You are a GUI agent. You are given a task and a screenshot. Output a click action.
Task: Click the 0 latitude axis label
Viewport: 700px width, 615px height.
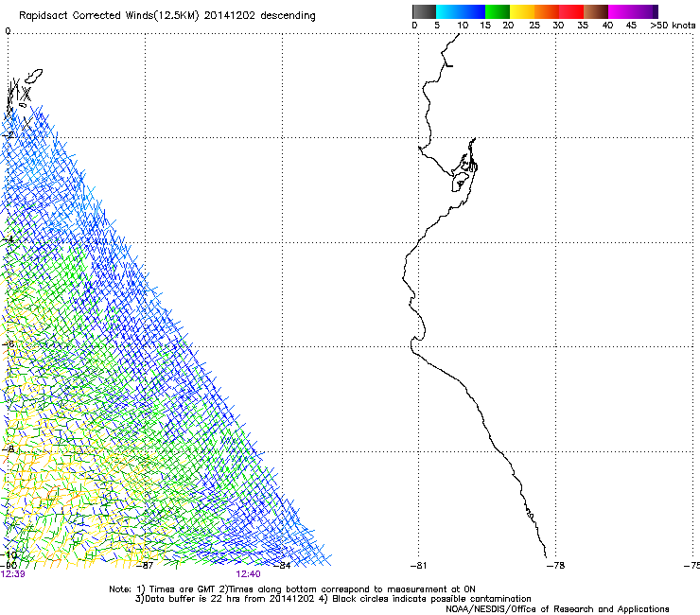tap(8, 31)
